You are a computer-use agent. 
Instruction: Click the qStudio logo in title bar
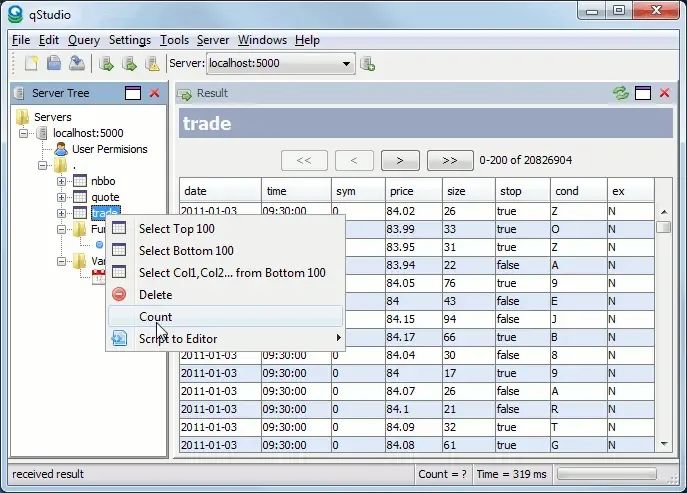(x=15, y=14)
